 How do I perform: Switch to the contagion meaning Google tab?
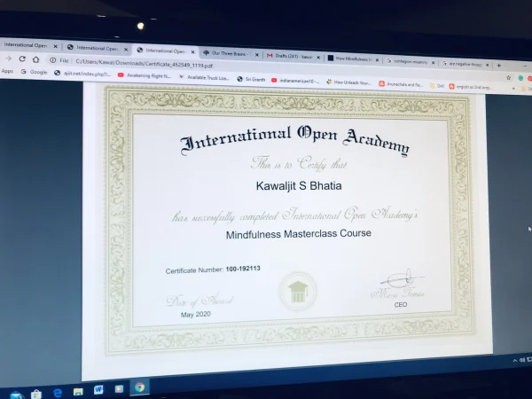coord(410,62)
